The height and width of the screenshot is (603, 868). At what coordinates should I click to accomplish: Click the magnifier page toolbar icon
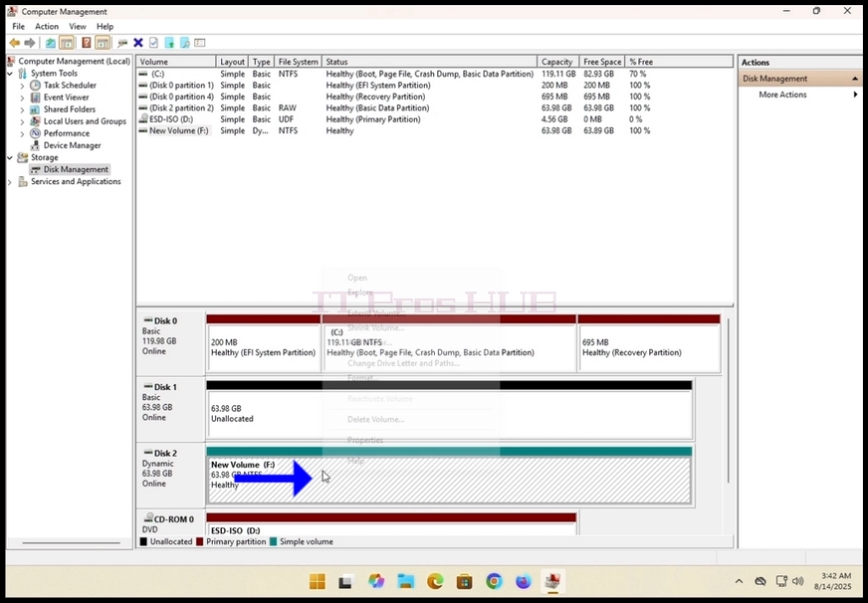(185, 42)
